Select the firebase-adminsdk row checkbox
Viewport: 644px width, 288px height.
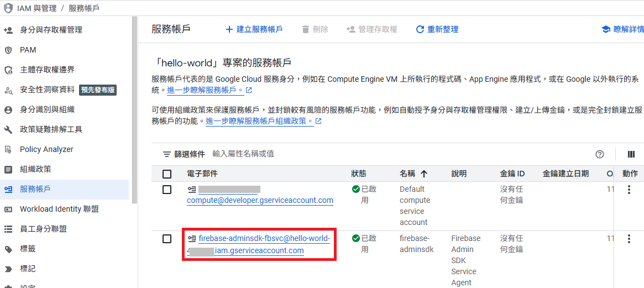coord(167,239)
